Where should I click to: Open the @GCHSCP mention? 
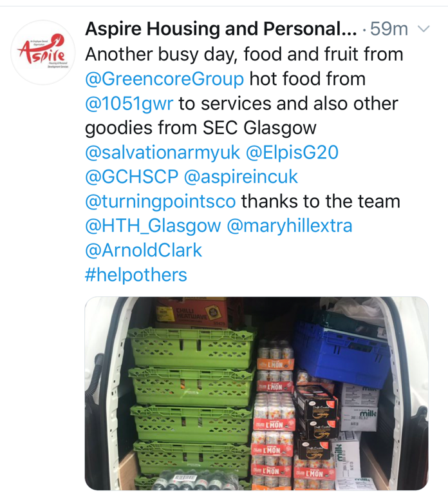[131, 177]
